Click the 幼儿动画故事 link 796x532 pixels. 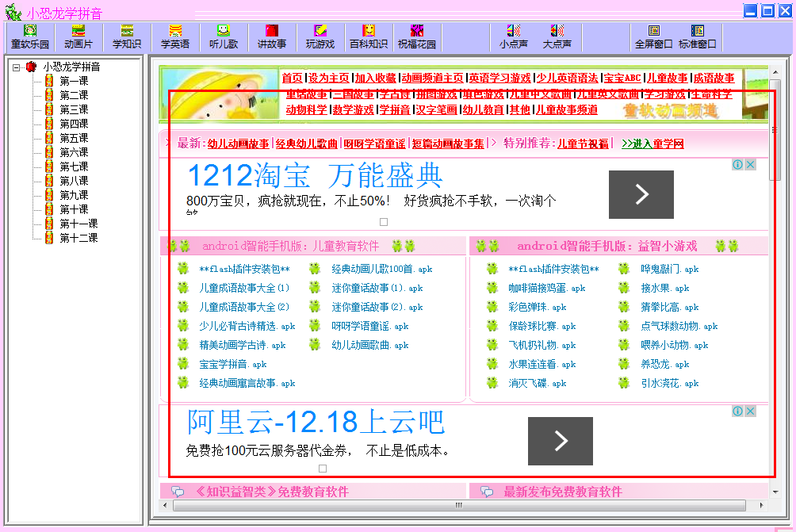tap(238, 144)
